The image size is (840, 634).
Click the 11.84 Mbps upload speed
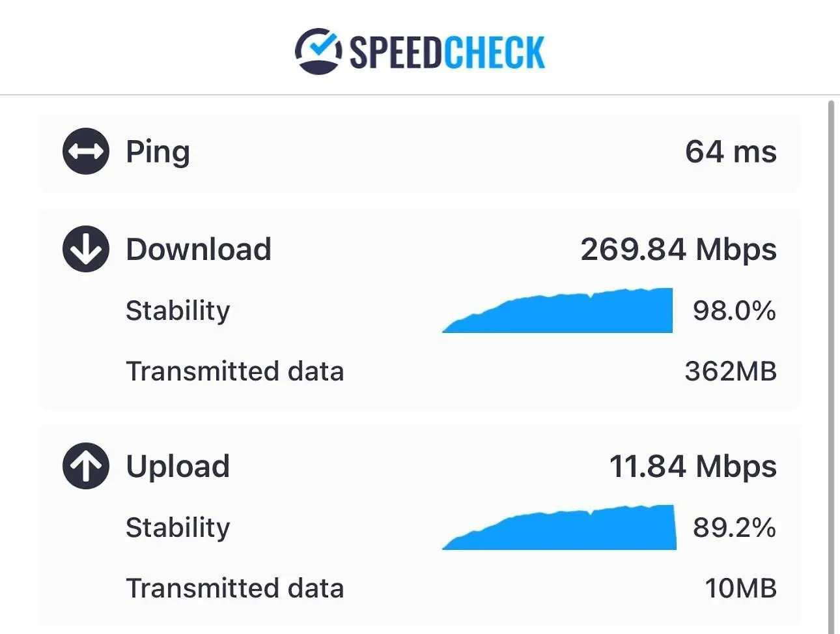(x=693, y=467)
